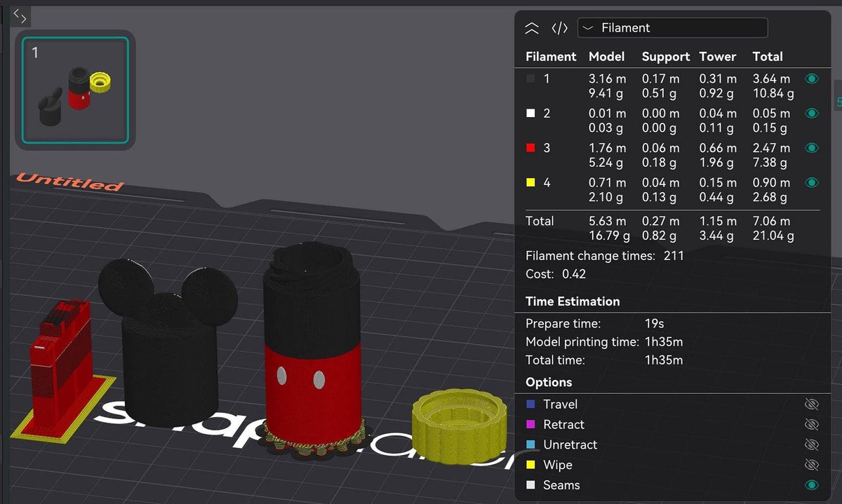The image size is (842, 504).
Task: Click the red color swatch of filament 3
Action: [x=530, y=148]
